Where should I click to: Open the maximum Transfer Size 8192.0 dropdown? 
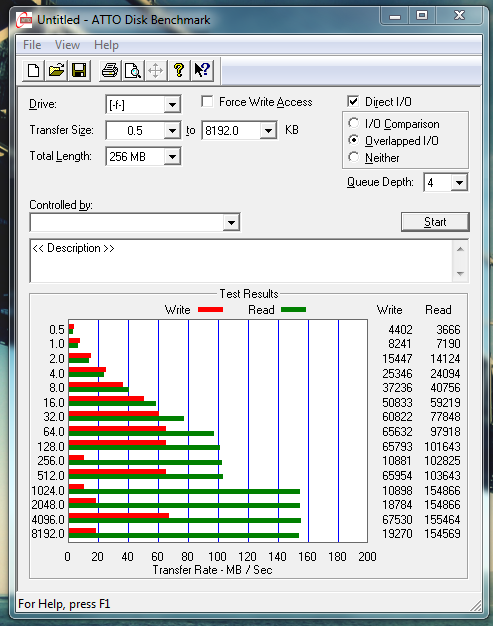268,131
